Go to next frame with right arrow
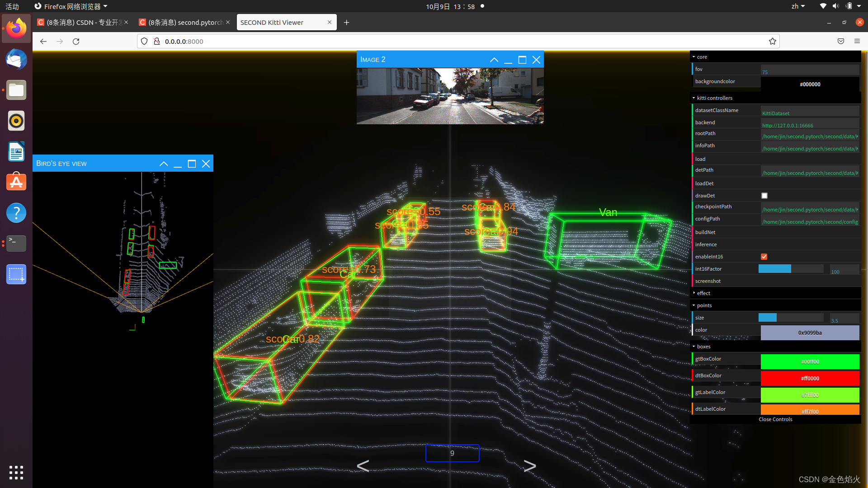868x488 pixels. (x=529, y=465)
